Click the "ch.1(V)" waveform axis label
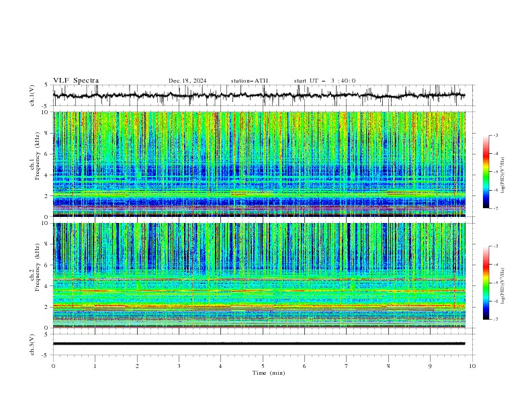 pos(32,95)
